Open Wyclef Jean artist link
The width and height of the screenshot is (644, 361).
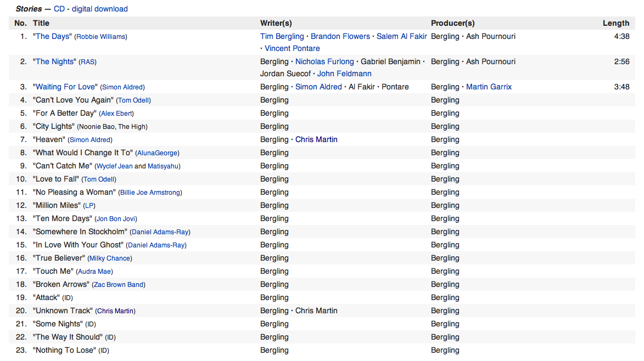[x=115, y=166]
